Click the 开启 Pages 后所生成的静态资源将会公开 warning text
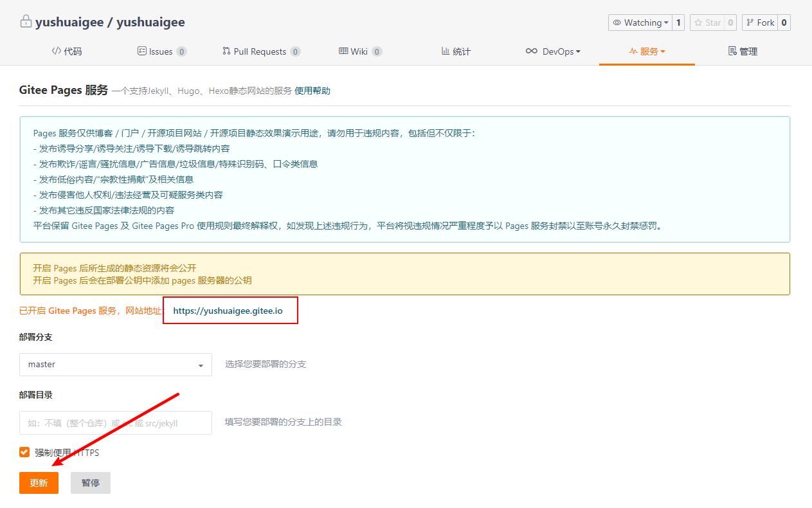812x508 pixels. 114,268
